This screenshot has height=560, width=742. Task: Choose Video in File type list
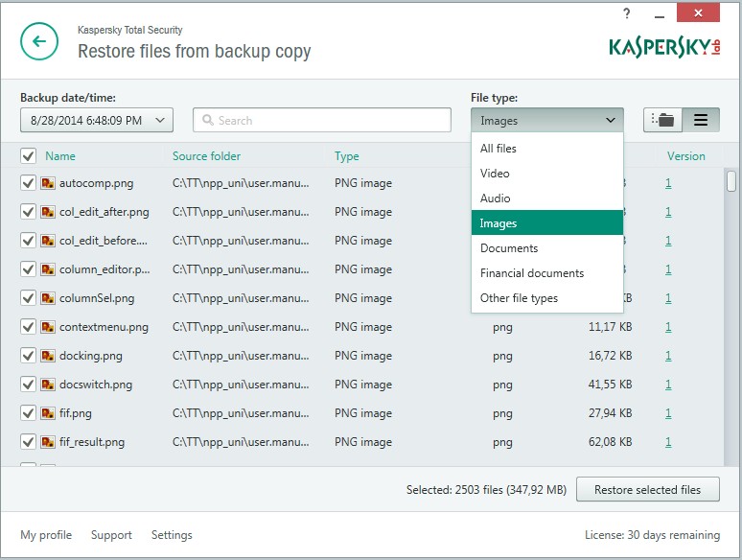pos(547,174)
